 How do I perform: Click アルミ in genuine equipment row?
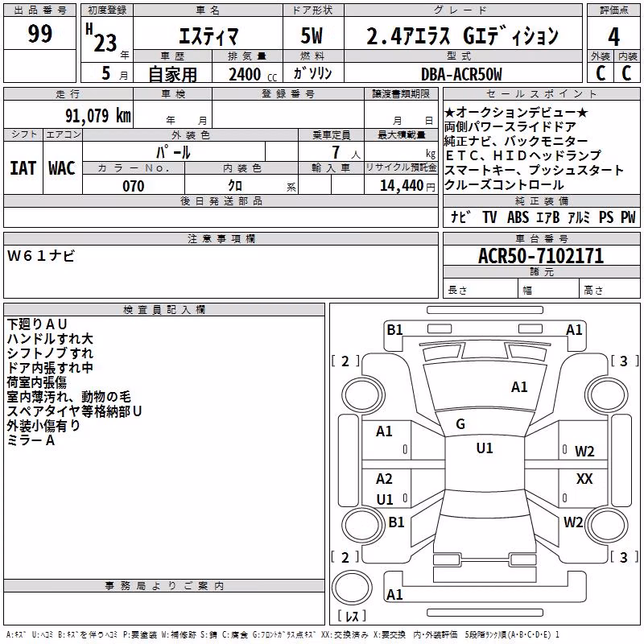[x=579, y=217]
